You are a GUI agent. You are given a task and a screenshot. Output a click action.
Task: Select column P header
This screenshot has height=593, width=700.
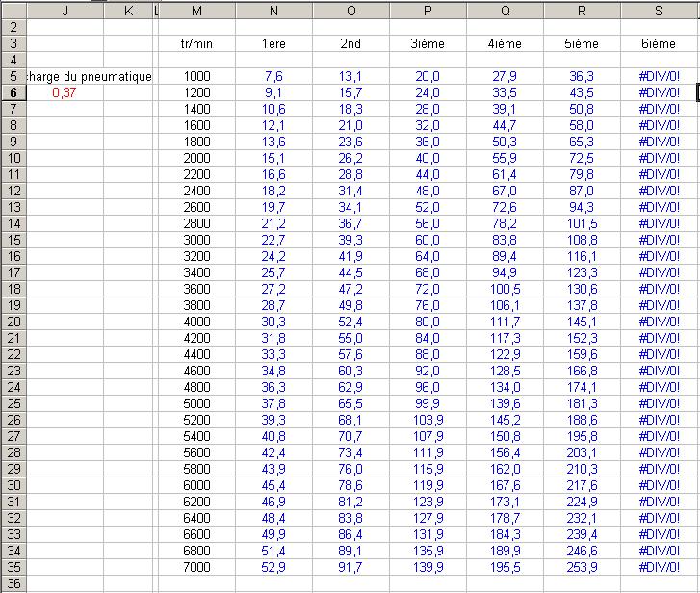(x=428, y=11)
